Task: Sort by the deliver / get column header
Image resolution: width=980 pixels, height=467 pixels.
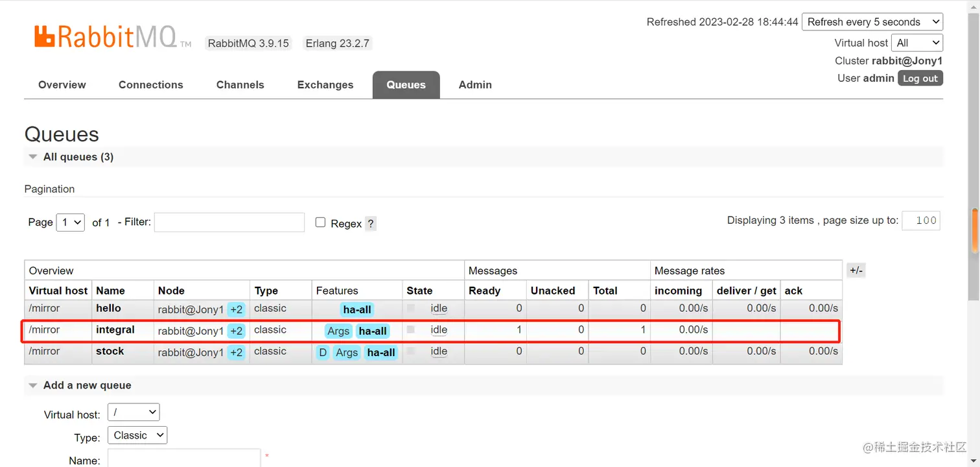Action: point(747,291)
